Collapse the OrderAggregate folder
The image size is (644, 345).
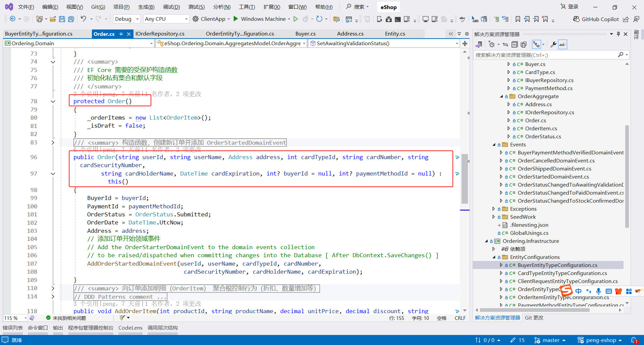[501, 96]
